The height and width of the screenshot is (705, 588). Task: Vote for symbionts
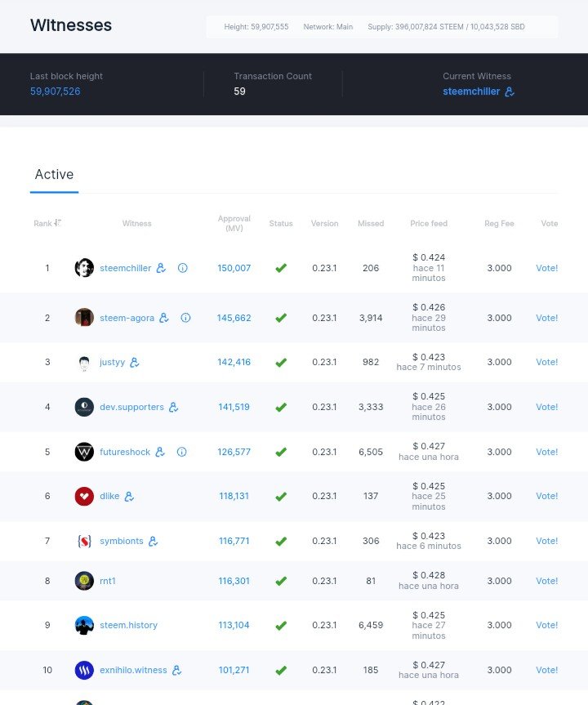(546, 541)
